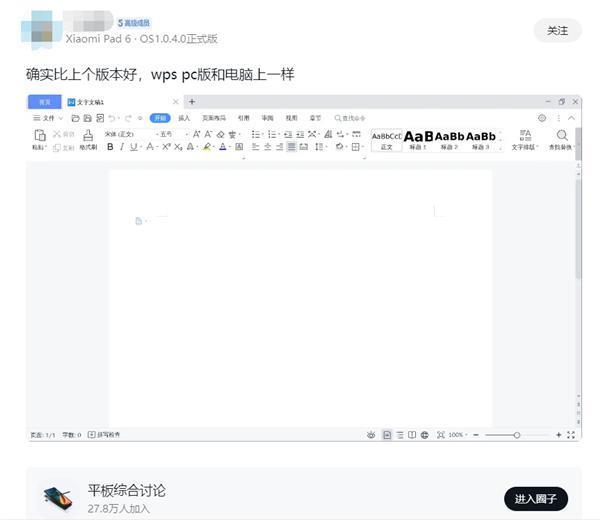Click the character border icon
Screen dimensions: 600x522
coord(239,147)
